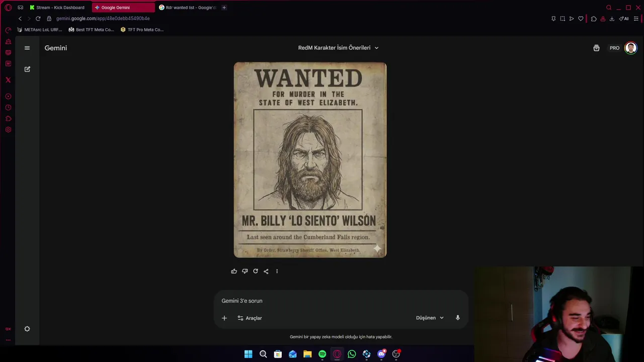The image size is (644, 362).
Task: Search tabs with magnifier in title bar
Action: 609,8
